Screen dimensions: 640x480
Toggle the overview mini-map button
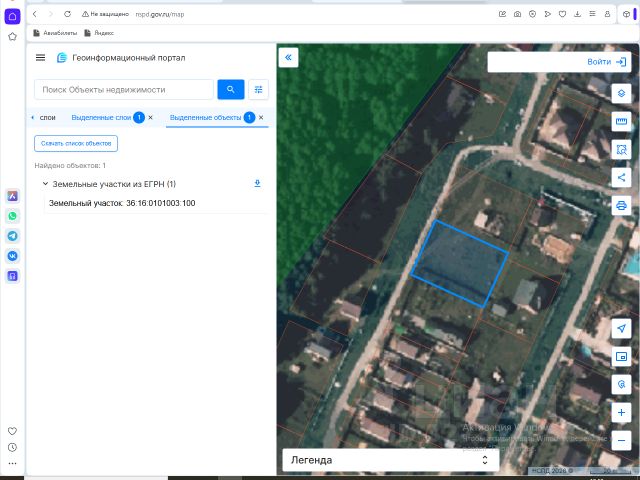tap(621, 356)
